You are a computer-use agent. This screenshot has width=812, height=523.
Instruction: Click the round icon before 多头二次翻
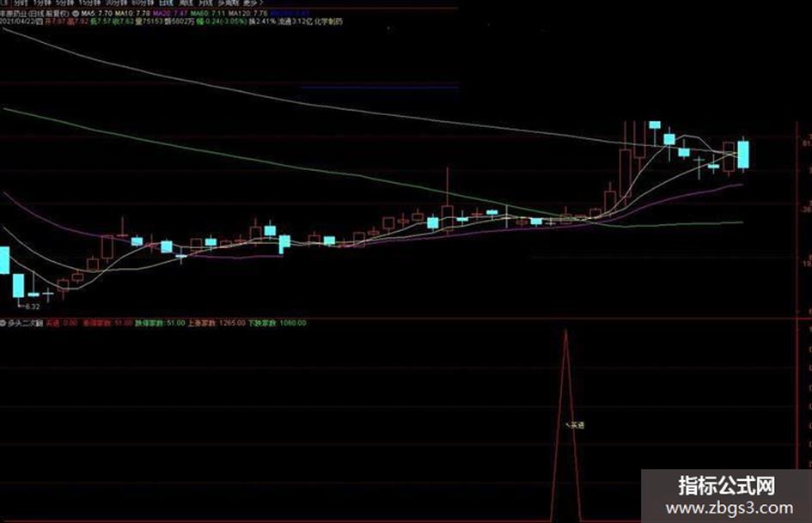pyautogui.click(x=3, y=323)
